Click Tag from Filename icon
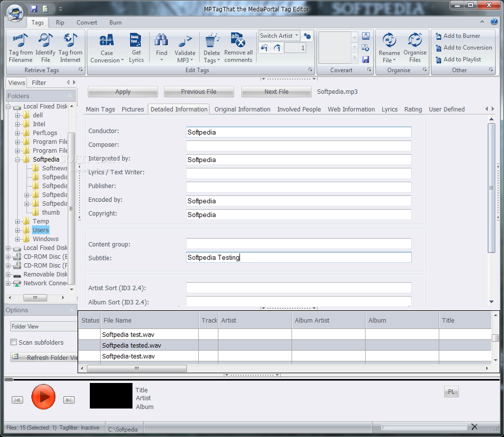This screenshot has width=504, height=437. pos(21,40)
